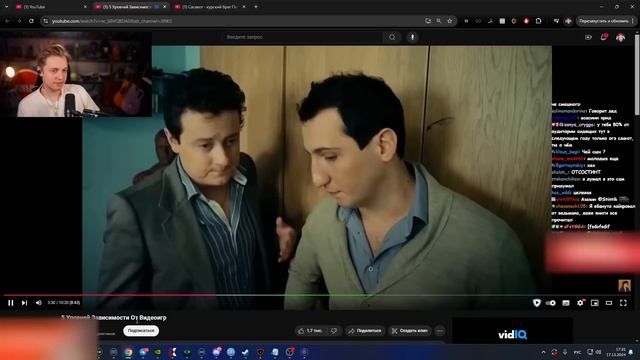640x360 pixels.
Task: Open the player settings gear
Action: [580, 303]
